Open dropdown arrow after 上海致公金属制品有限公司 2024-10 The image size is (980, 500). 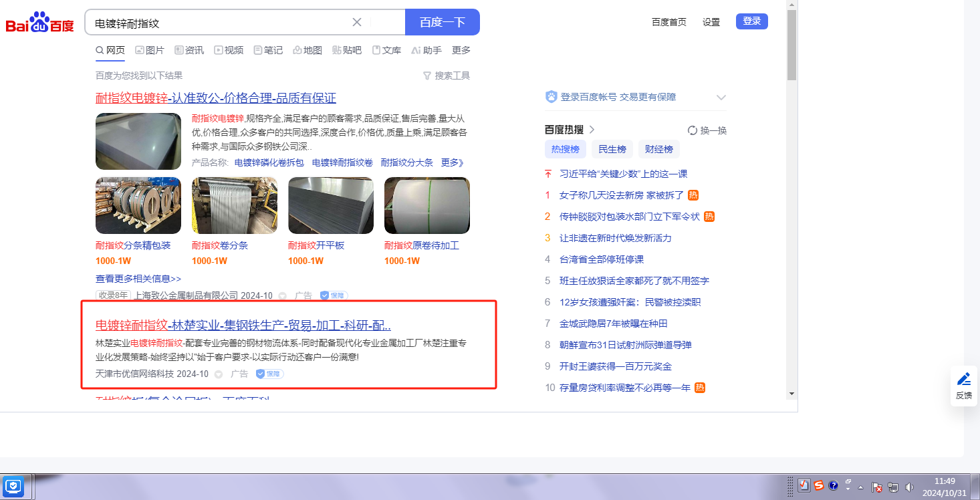[283, 295]
